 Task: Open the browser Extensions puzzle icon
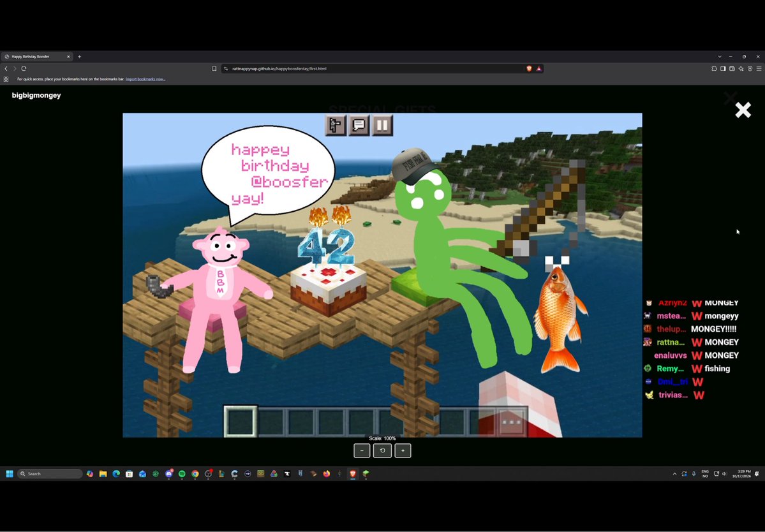click(714, 69)
